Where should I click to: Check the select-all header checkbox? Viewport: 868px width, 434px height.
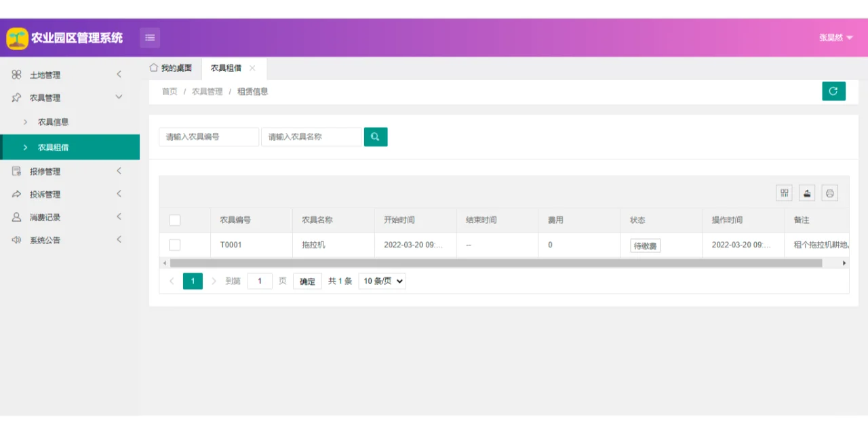175,220
